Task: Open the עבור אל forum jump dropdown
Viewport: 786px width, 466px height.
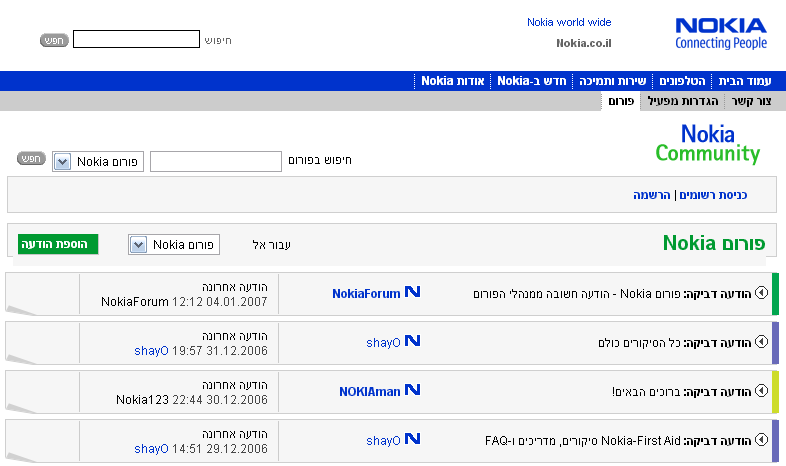Action: click(x=174, y=245)
